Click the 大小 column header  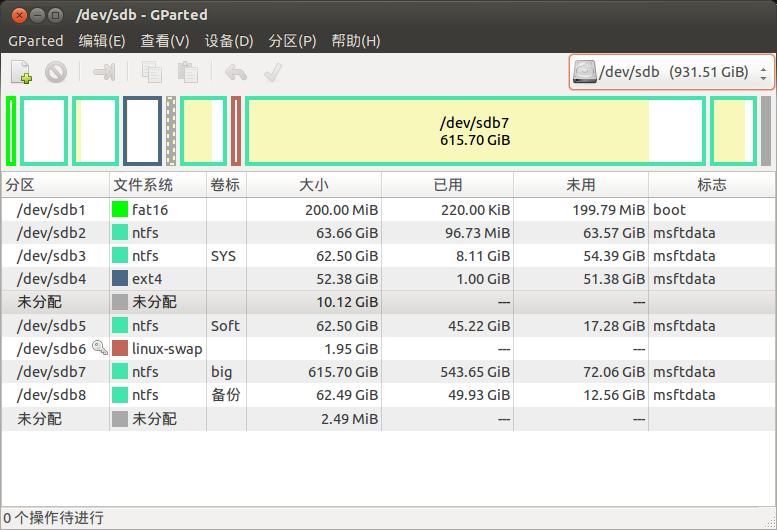pos(314,185)
